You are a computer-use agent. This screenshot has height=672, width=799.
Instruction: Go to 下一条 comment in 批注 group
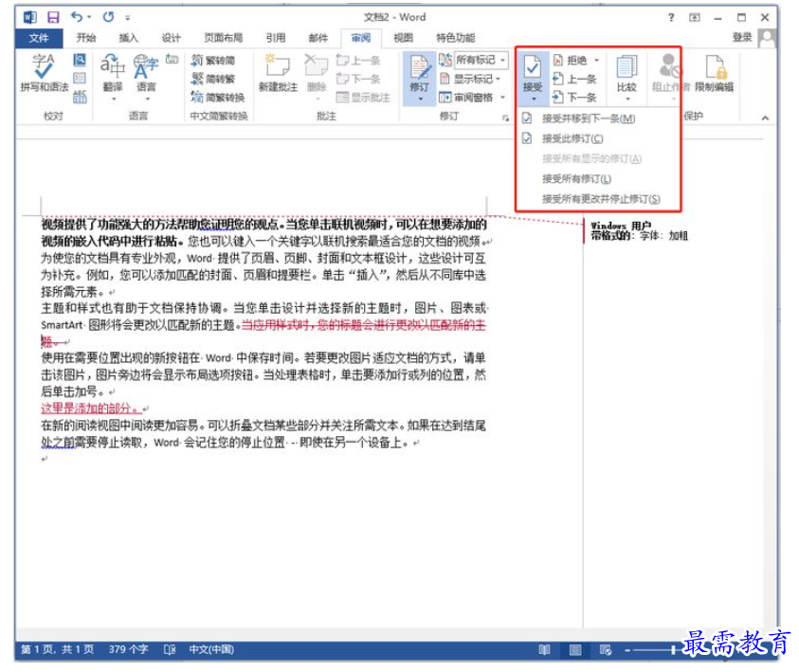click(x=358, y=79)
